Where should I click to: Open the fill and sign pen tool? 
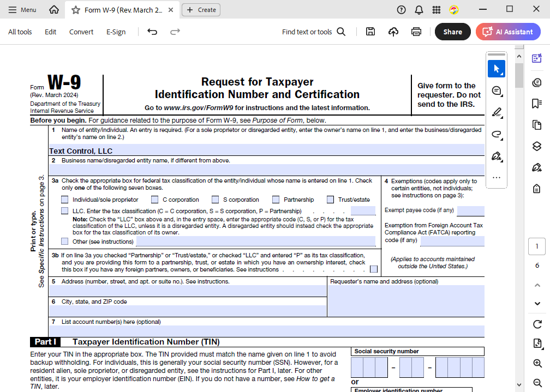[x=497, y=156]
